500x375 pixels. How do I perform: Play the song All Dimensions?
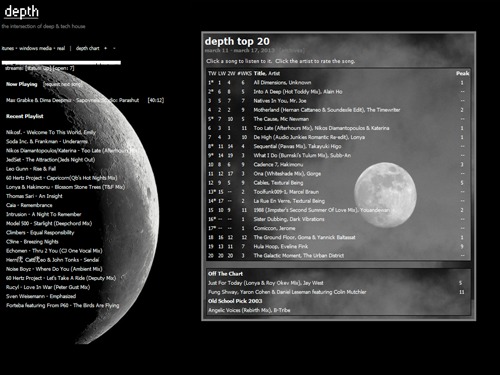tap(269, 83)
